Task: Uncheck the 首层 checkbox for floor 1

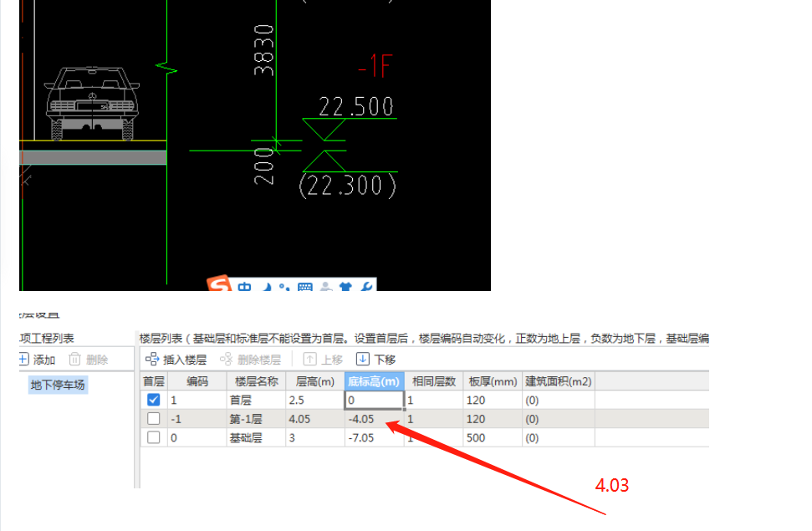Action: pyautogui.click(x=153, y=400)
